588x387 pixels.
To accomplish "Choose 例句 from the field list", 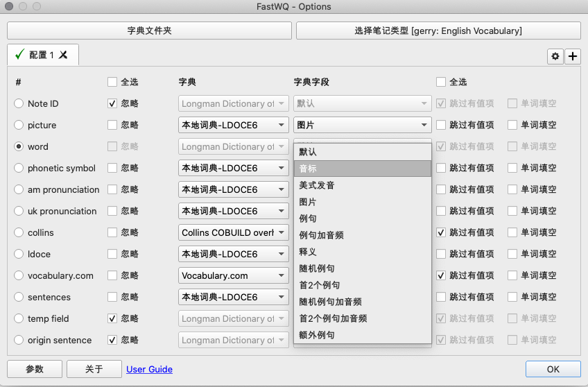I will pos(363,218).
